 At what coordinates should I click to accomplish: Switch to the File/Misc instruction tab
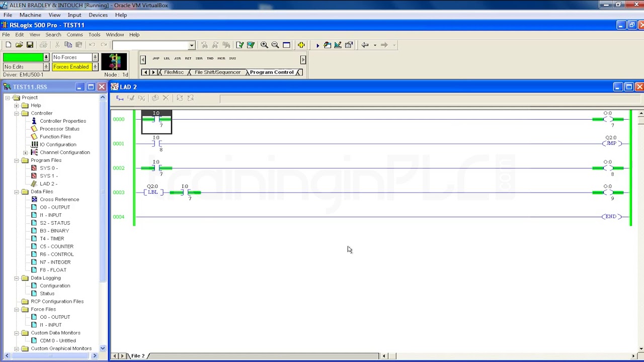coord(174,72)
